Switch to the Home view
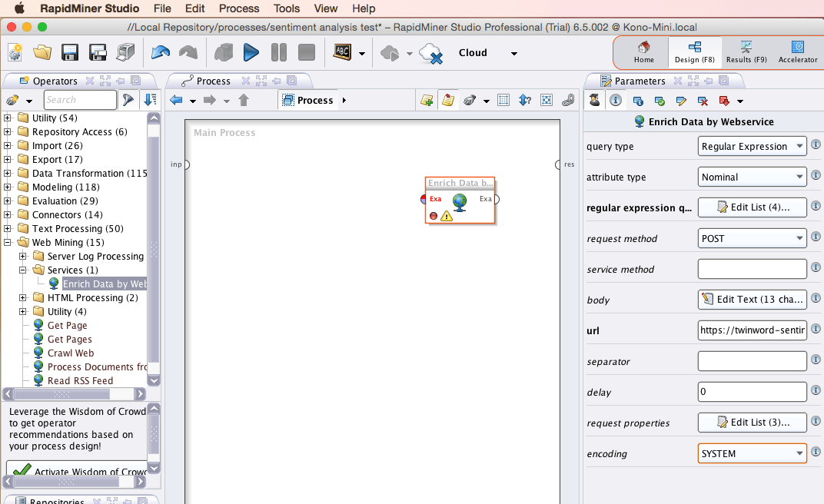Image resolution: width=824 pixels, height=504 pixels. tap(644, 52)
